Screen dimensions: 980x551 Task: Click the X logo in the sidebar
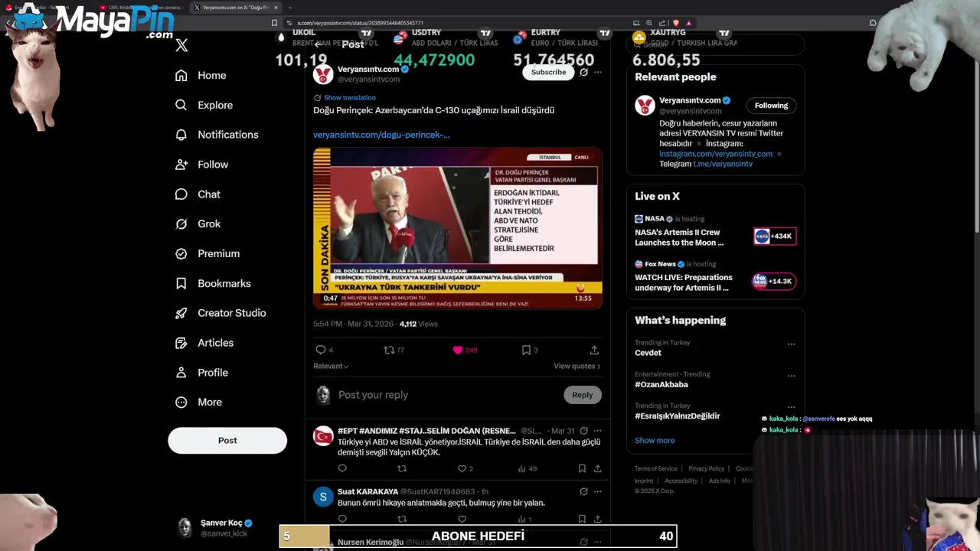click(x=181, y=45)
